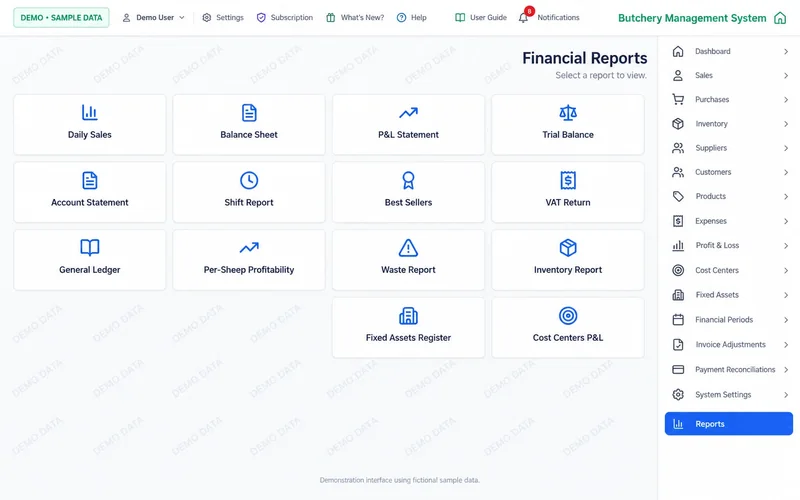Click the Settings gear icon in top bar

pos(207,17)
